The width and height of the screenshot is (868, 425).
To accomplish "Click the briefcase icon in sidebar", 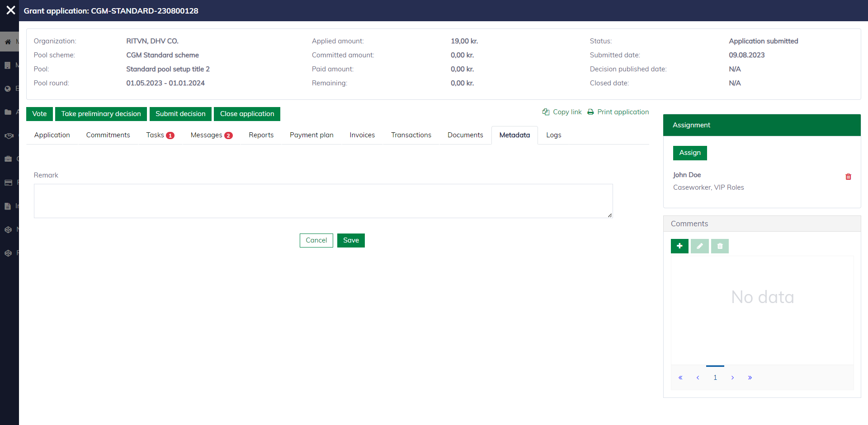I will [8, 159].
